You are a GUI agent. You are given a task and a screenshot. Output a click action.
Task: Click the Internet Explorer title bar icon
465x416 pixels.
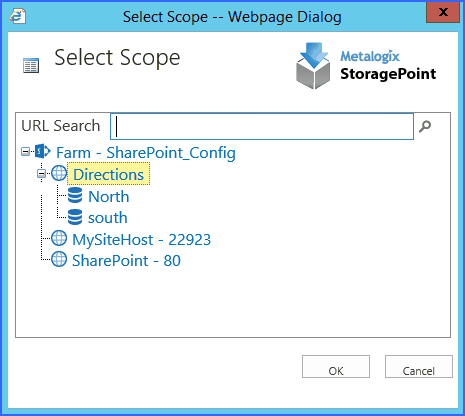click(x=18, y=16)
